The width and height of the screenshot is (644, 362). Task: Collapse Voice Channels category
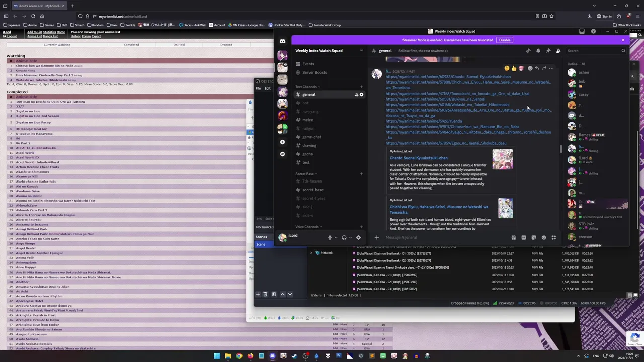[309, 227]
